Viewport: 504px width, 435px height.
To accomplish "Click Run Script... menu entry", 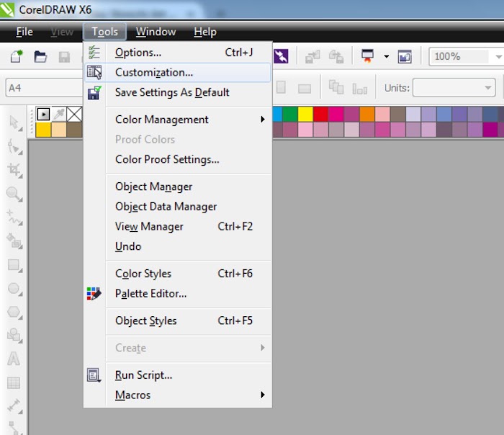I will point(177,375).
